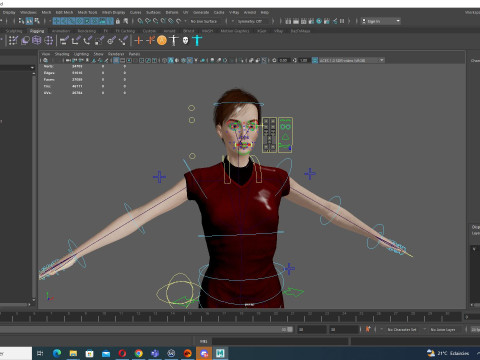
Task: Open the left panel dropdown arrow
Action: (32, 68)
